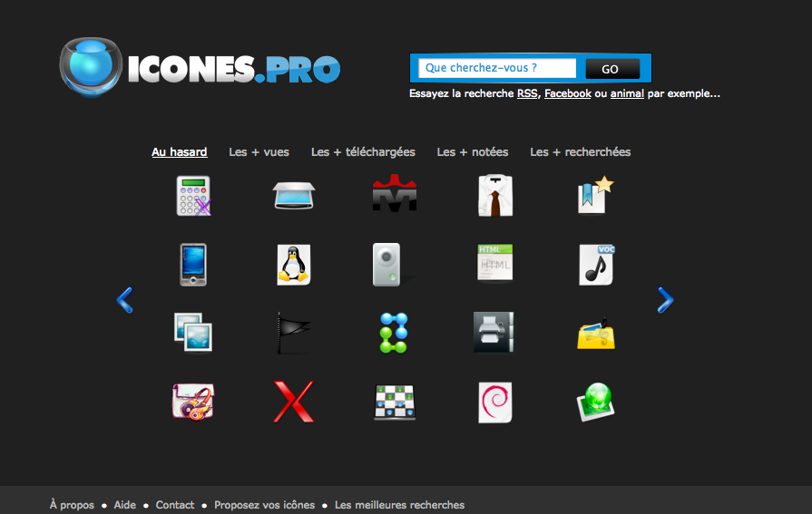
Task: Follow the RSS example search link
Action: tap(527, 93)
